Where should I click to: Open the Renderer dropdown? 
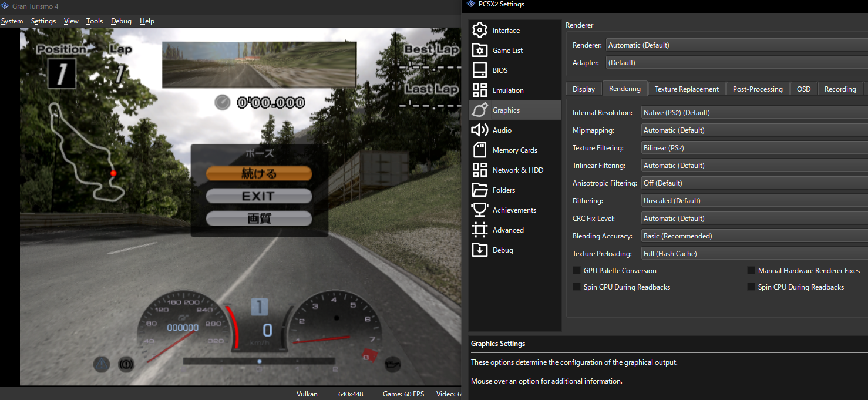tap(736, 45)
